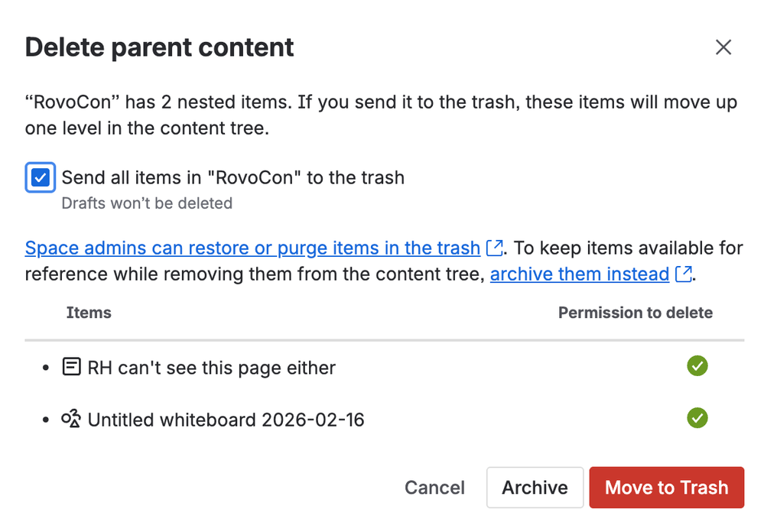Viewport: 764px width, 532px height.
Task: Click the whiteboard icon beside "Untitled whiteboard 2026-02-16"
Action: [70, 419]
